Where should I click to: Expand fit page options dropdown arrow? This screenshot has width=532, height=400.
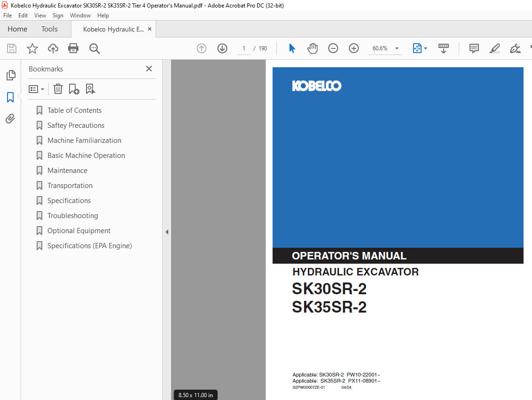click(x=425, y=48)
